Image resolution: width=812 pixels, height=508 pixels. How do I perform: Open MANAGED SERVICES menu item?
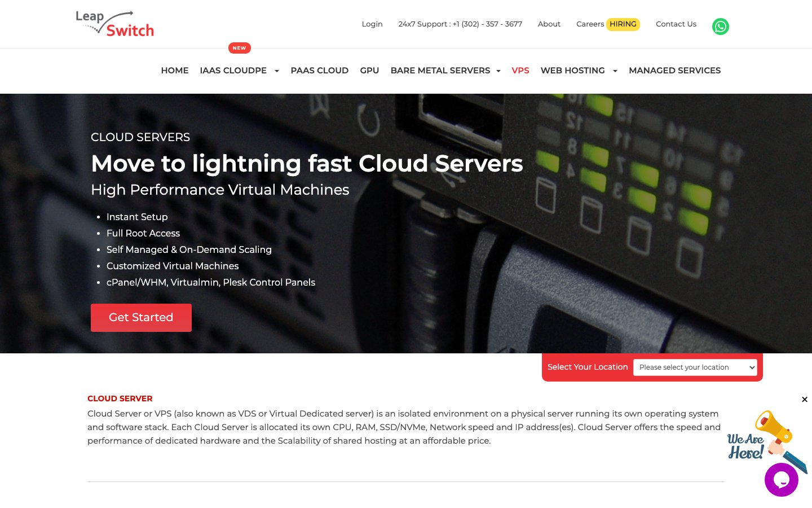[674, 71]
